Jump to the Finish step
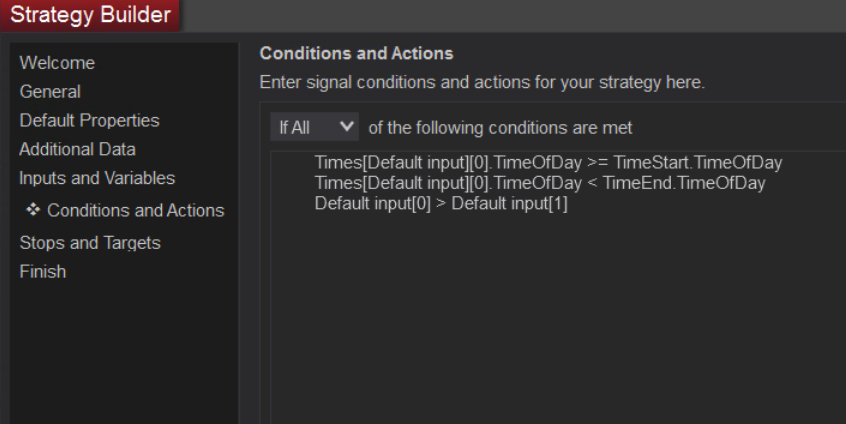Screen dimensions: 846x424 [x=42, y=272]
